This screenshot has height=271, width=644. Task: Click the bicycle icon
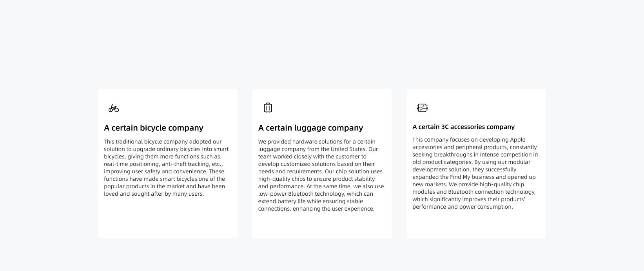click(114, 108)
